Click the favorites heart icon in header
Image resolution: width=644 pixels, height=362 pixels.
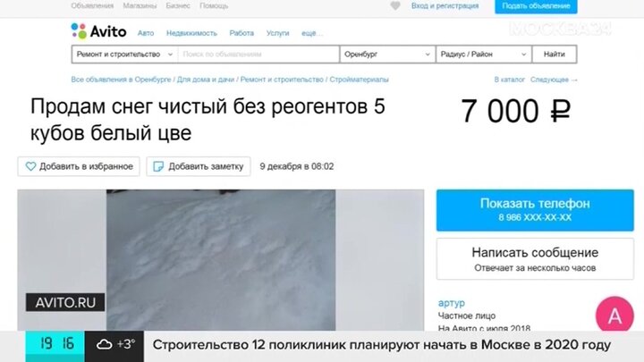[395, 5]
